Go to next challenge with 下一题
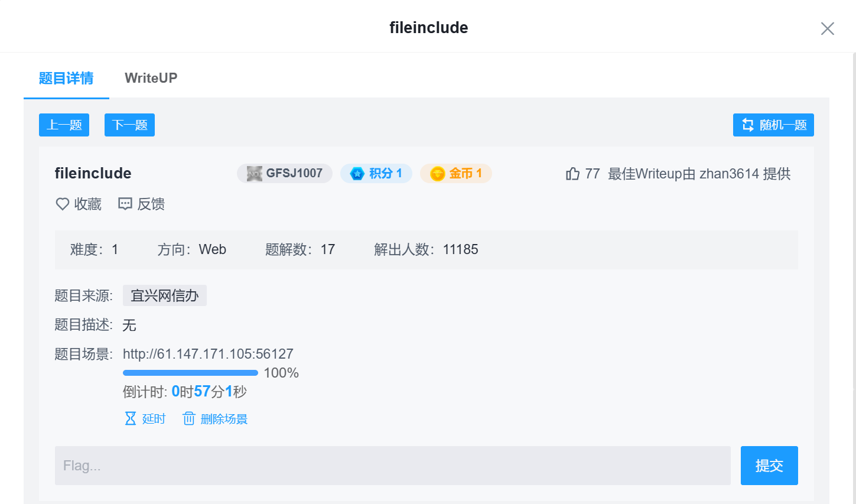856x504 pixels. (x=129, y=125)
